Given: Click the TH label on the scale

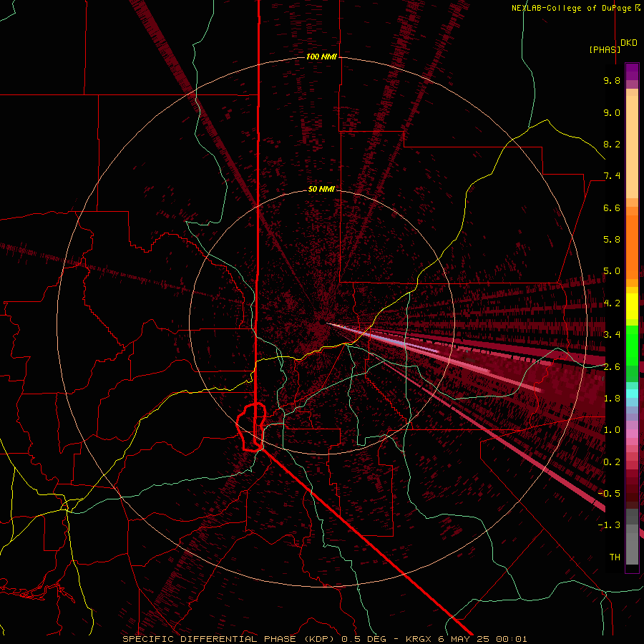Looking at the screenshot, I should coord(615,557).
